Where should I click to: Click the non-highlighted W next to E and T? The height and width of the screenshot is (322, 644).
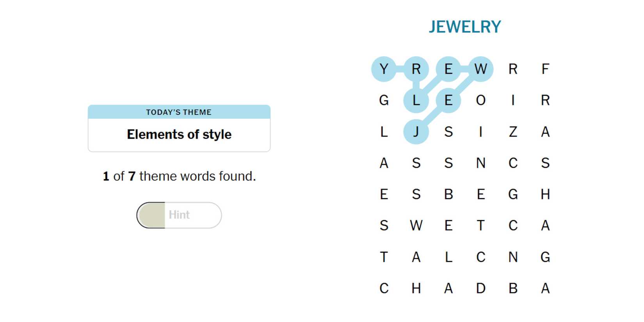pos(416,226)
